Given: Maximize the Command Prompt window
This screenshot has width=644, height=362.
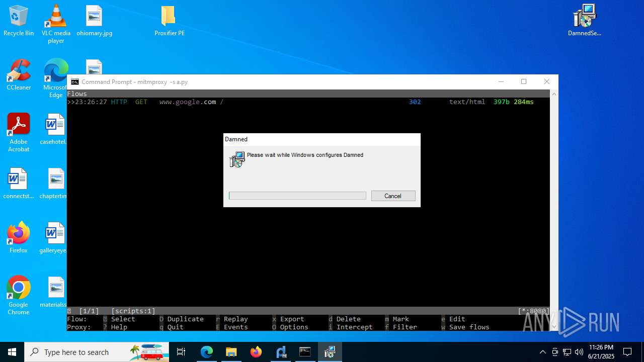Looking at the screenshot, I should (524, 81).
